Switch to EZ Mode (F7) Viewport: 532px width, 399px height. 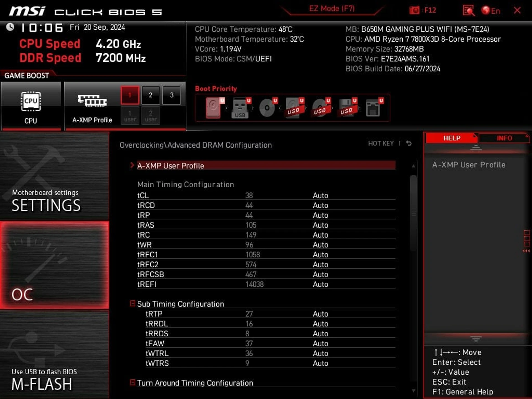click(x=332, y=9)
